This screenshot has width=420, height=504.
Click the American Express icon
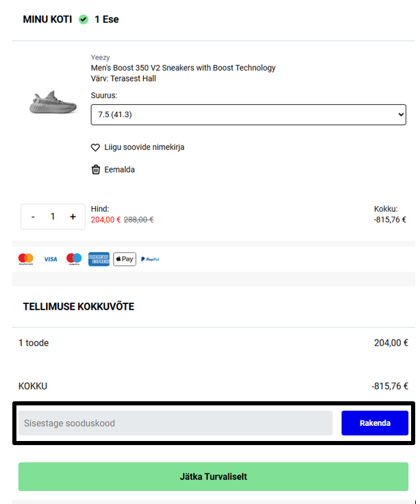pyautogui.click(x=99, y=259)
